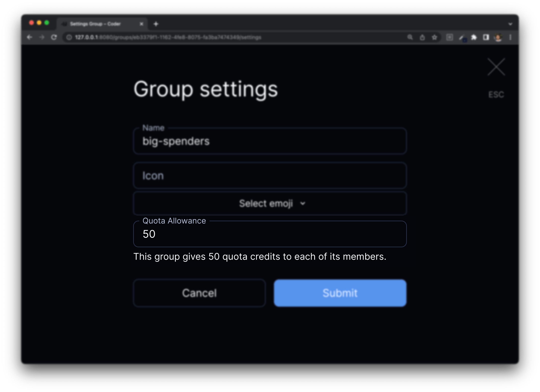
Task: Edit the group name big-spenders
Action: click(x=270, y=141)
